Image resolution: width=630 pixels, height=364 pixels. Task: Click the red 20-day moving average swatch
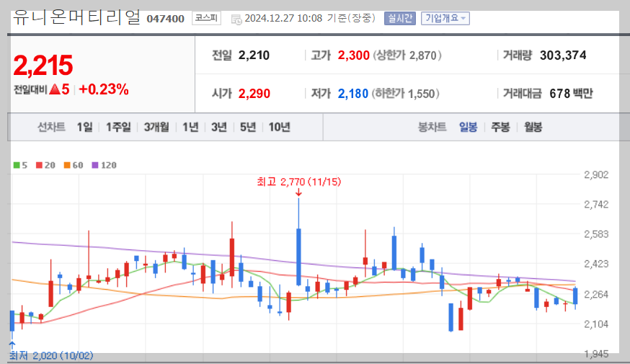click(39, 165)
